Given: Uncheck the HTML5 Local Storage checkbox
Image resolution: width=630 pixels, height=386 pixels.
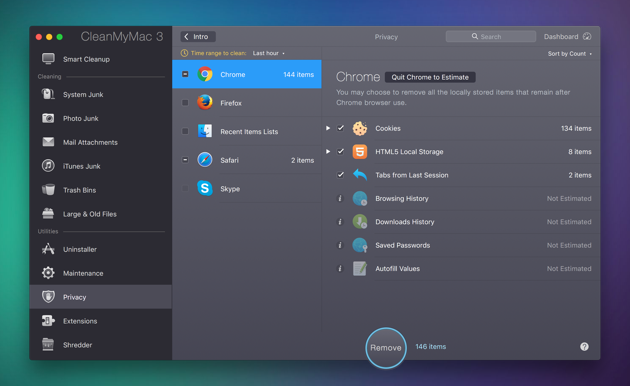Looking at the screenshot, I should click(340, 151).
